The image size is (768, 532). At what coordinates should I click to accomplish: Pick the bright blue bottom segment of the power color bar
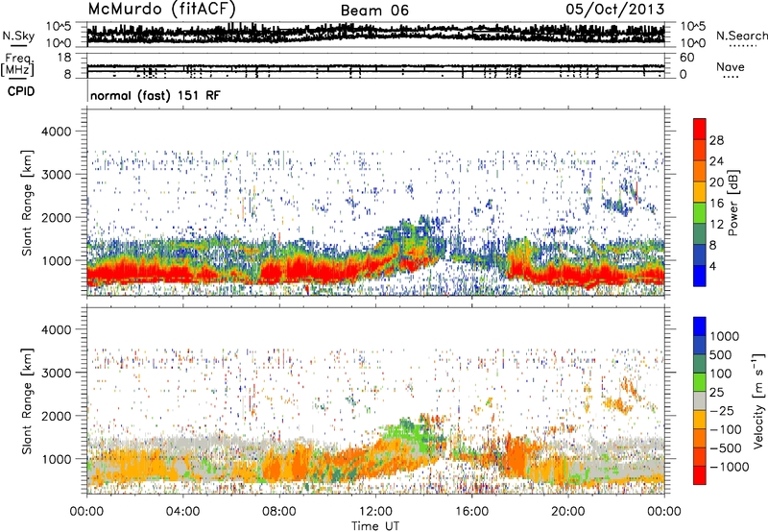(x=700, y=277)
